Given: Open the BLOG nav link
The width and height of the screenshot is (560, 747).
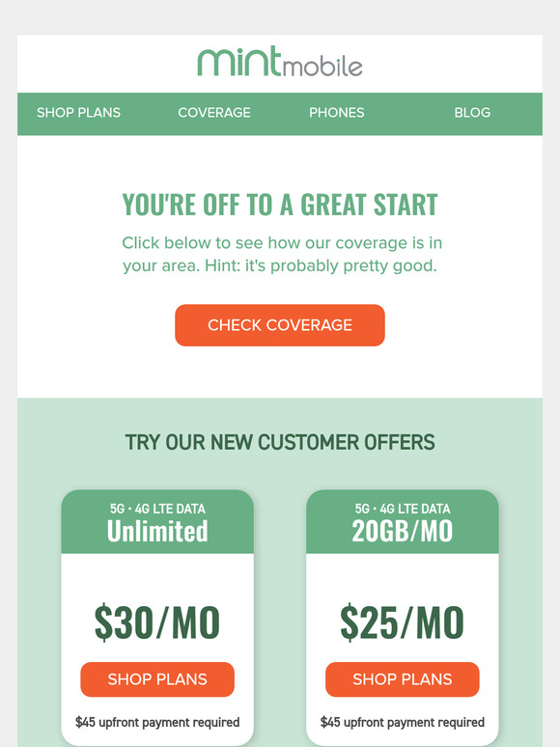Looking at the screenshot, I should point(472,112).
